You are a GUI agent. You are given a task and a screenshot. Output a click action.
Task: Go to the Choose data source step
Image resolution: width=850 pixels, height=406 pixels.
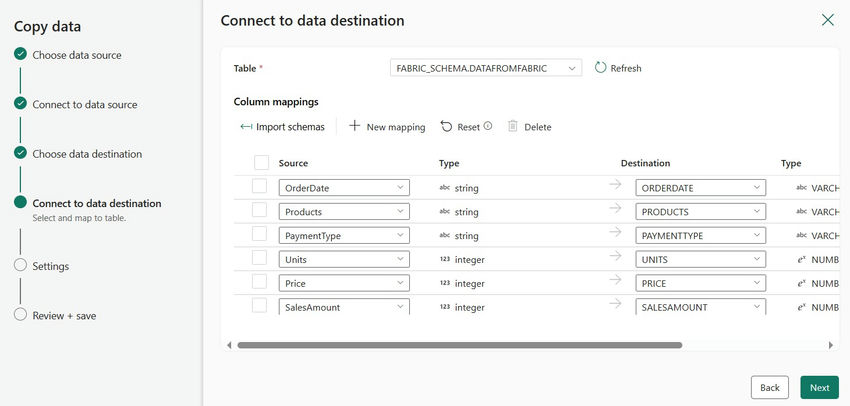76,55
